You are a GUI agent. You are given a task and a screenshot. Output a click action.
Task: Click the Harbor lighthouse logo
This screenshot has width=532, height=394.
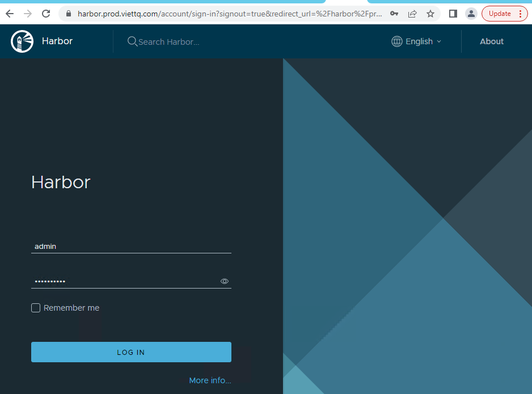[x=22, y=41]
